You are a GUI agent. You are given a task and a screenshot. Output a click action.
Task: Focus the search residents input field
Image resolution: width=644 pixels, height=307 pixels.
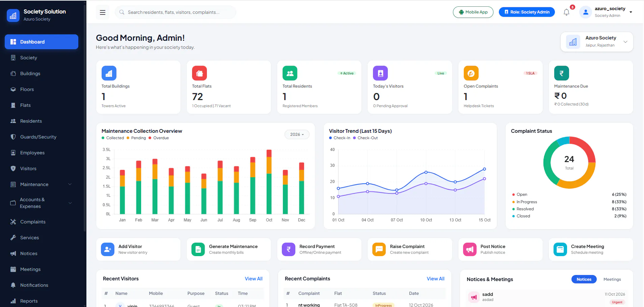(176, 12)
